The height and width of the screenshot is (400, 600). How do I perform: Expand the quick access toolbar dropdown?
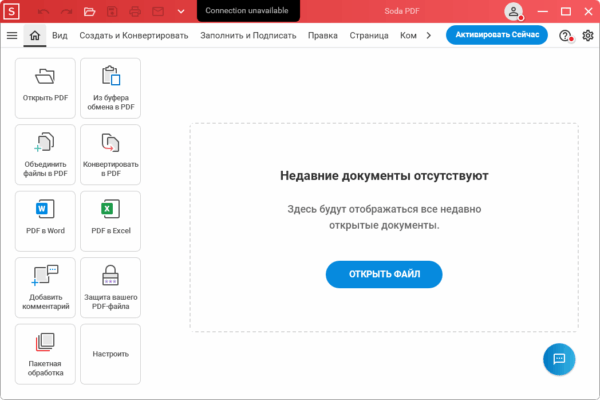(181, 12)
